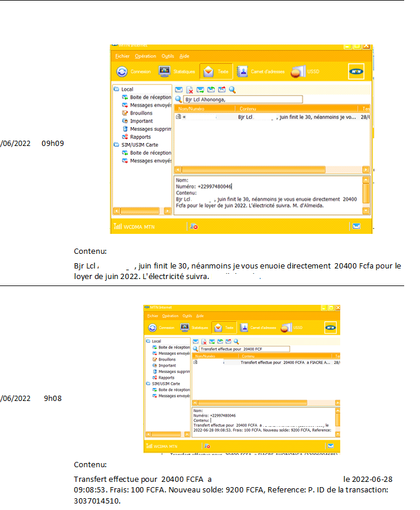Click envelope icon in upper window status bar

tap(356, 226)
